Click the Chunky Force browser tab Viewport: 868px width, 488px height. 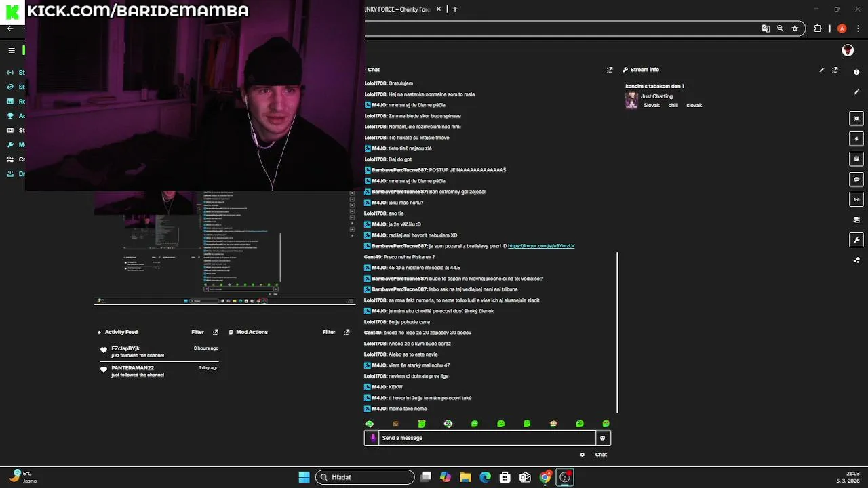click(399, 9)
